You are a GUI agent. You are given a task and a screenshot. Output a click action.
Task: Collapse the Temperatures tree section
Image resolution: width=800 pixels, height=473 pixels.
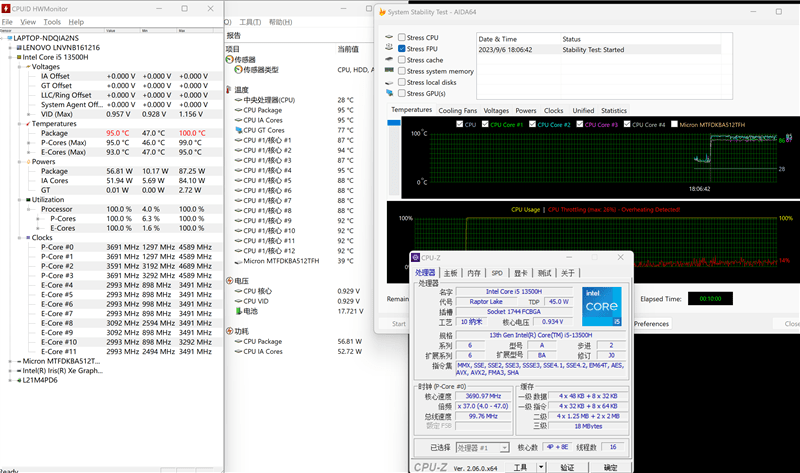tap(19, 124)
